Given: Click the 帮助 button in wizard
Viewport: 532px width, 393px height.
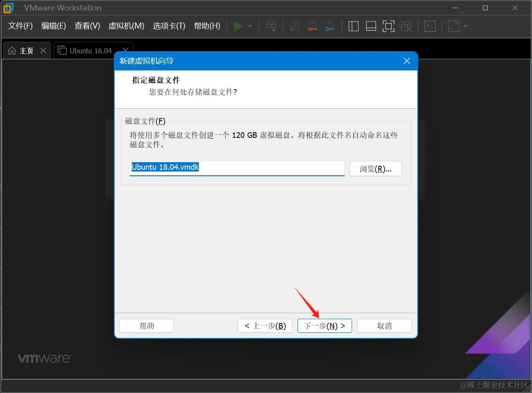Looking at the screenshot, I should click(x=147, y=326).
